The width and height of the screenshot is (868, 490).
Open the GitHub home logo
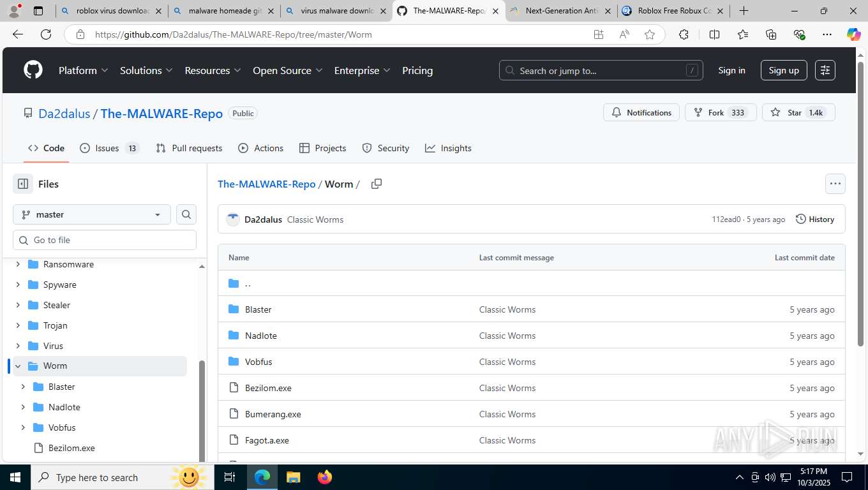pos(33,70)
